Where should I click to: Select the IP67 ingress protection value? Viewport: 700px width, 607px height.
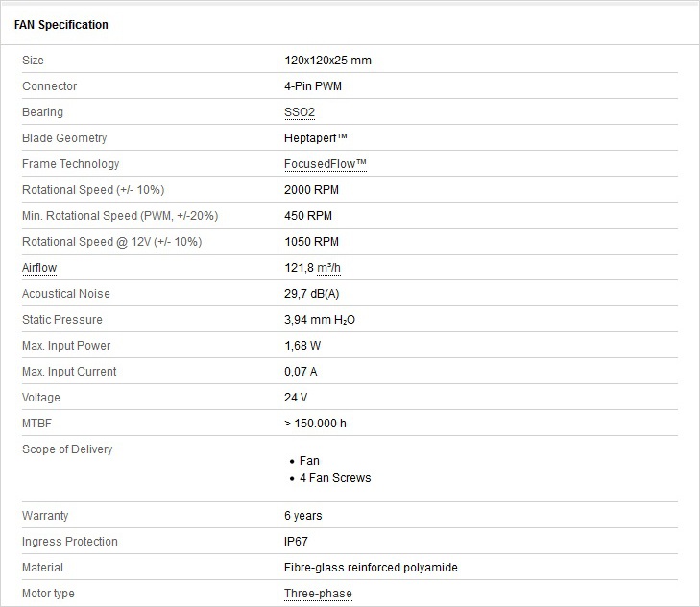[x=296, y=542]
